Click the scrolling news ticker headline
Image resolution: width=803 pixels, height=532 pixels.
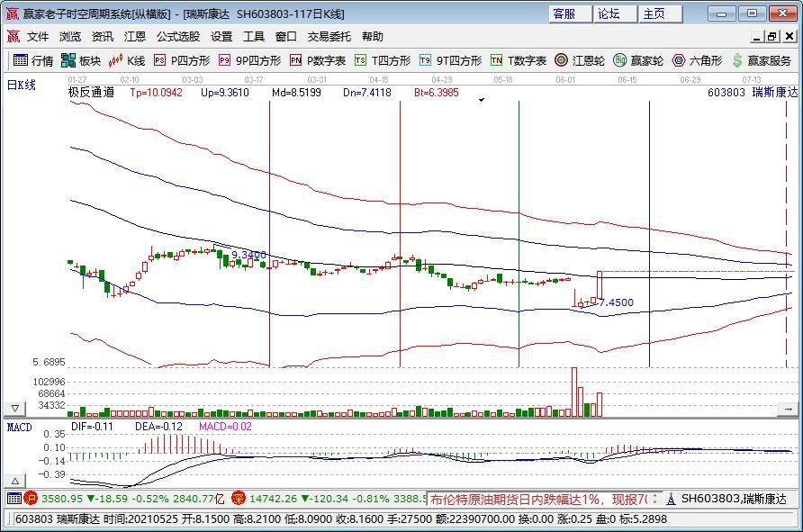[x=538, y=499]
